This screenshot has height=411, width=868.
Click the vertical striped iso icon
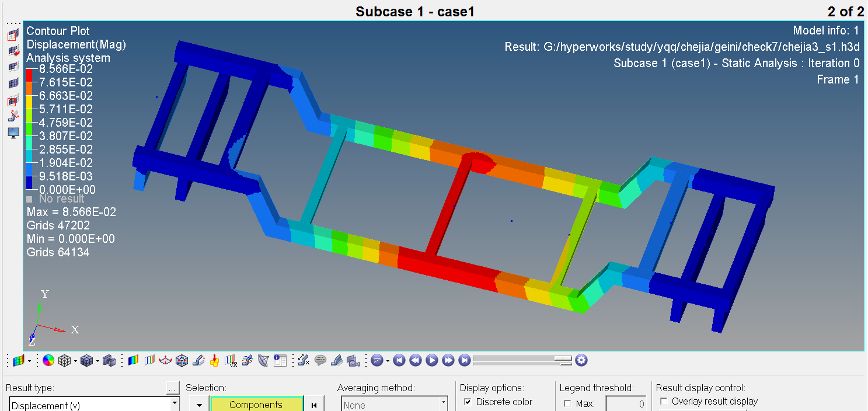(150, 361)
